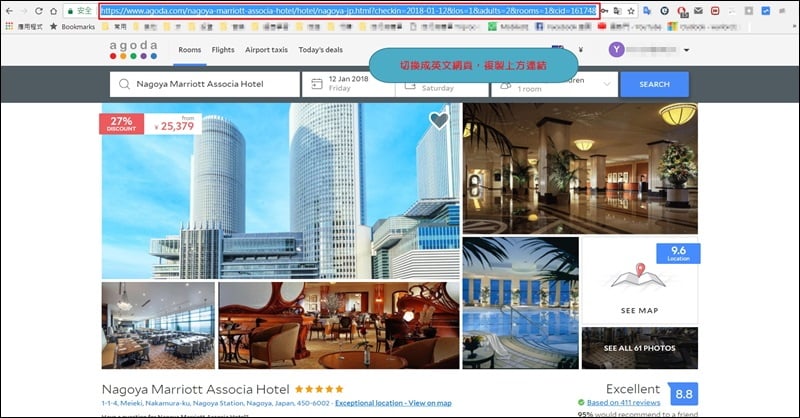
Task: Open the Rooms tab
Action: [x=190, y=50]
